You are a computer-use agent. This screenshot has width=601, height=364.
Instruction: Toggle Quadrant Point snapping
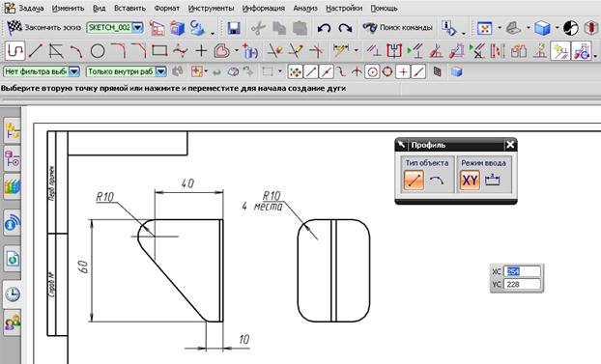pos(387,71)
